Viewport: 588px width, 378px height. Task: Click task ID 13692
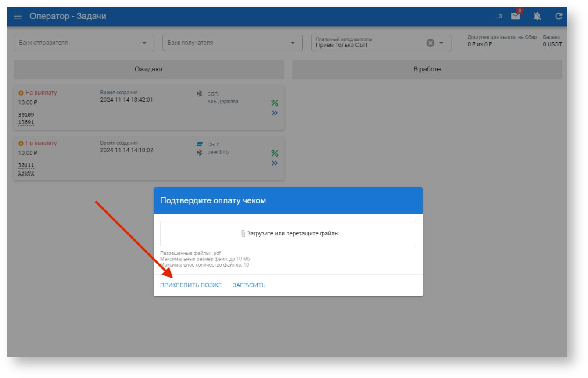click(26, 173)
